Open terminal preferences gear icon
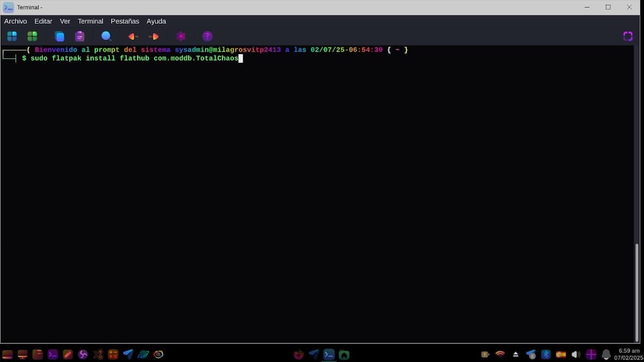Image resolution: width=644 pixels, height=362 pixels. click(181, 36)
